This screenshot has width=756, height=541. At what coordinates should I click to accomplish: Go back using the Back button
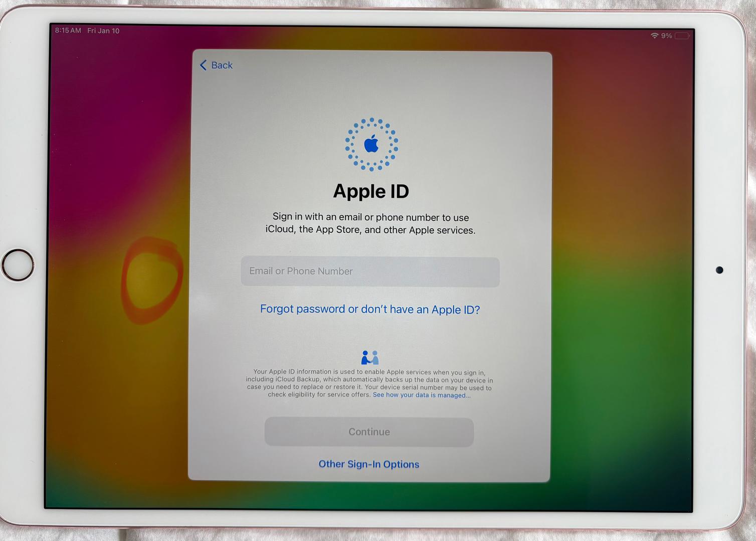(216, 65)
